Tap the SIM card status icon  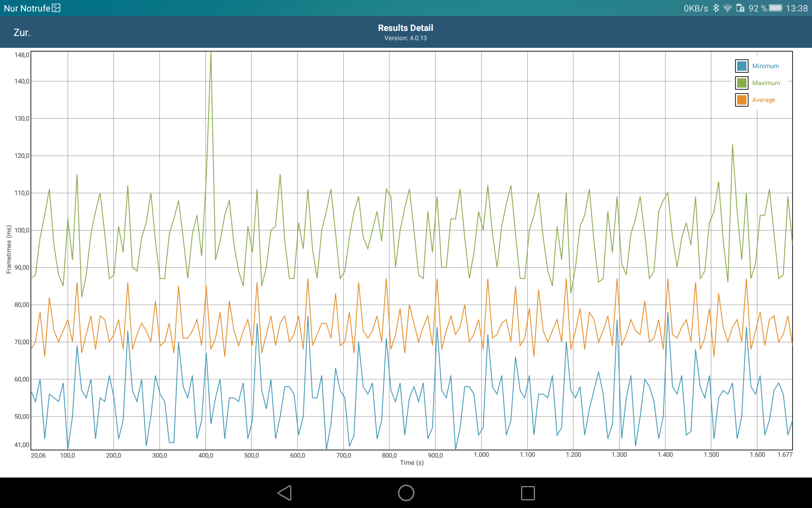point(740,8)
